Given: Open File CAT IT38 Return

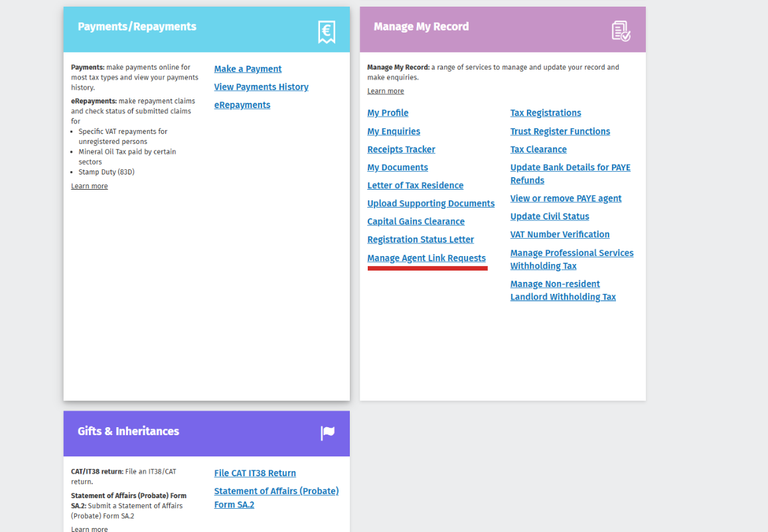Looking at the screenshot, I should click(x=255, y=473).
